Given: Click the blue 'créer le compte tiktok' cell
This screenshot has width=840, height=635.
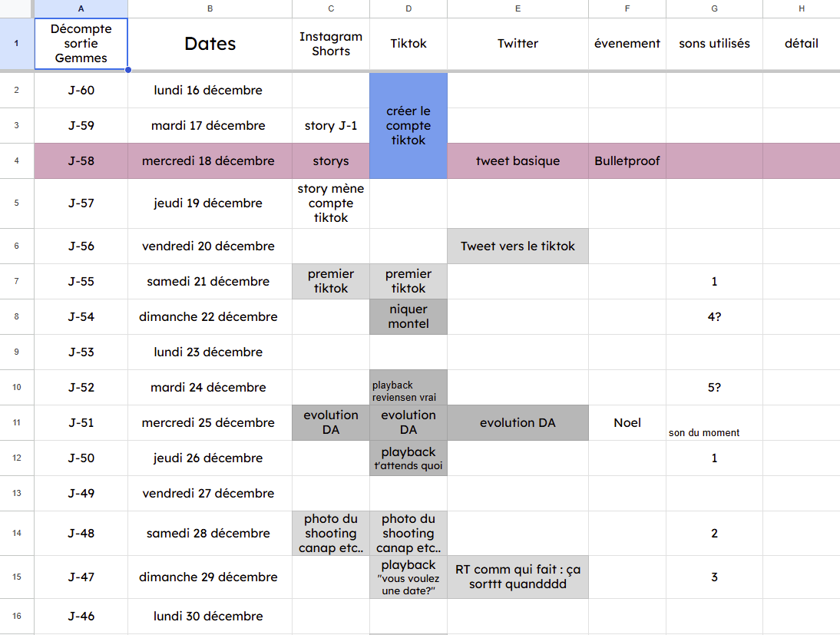Looking at the screenshot, I should coord(408,126).
